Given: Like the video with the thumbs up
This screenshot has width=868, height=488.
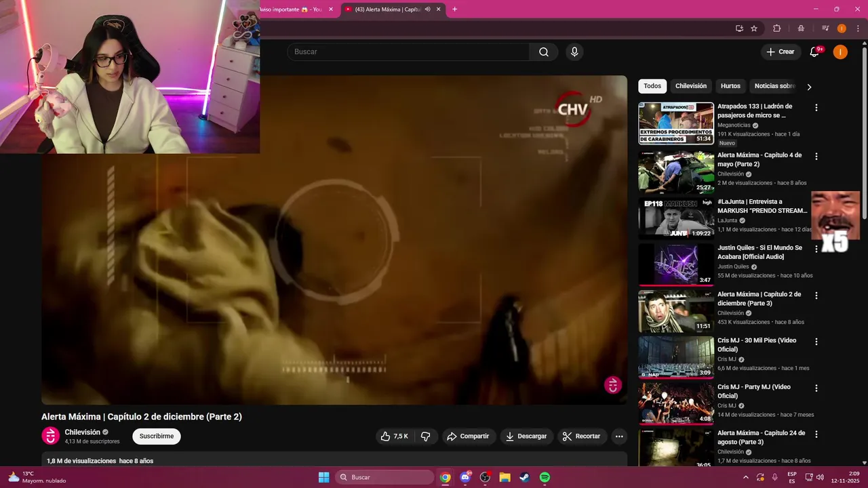Looking at the screenshot, I should (x=394, y=436).
